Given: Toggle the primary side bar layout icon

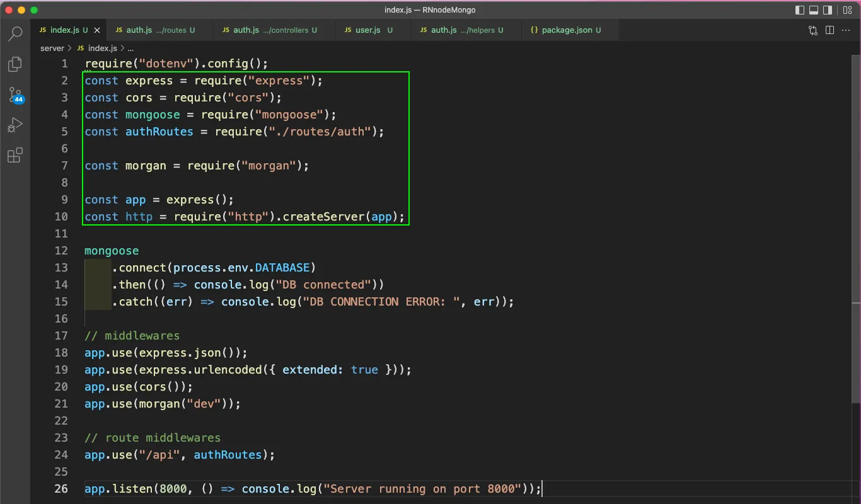Looking at the screenshot, I should click(x=800, y=10).
